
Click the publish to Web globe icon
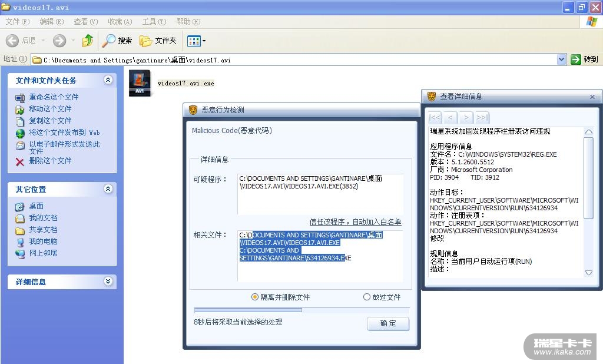pos(20,134)
